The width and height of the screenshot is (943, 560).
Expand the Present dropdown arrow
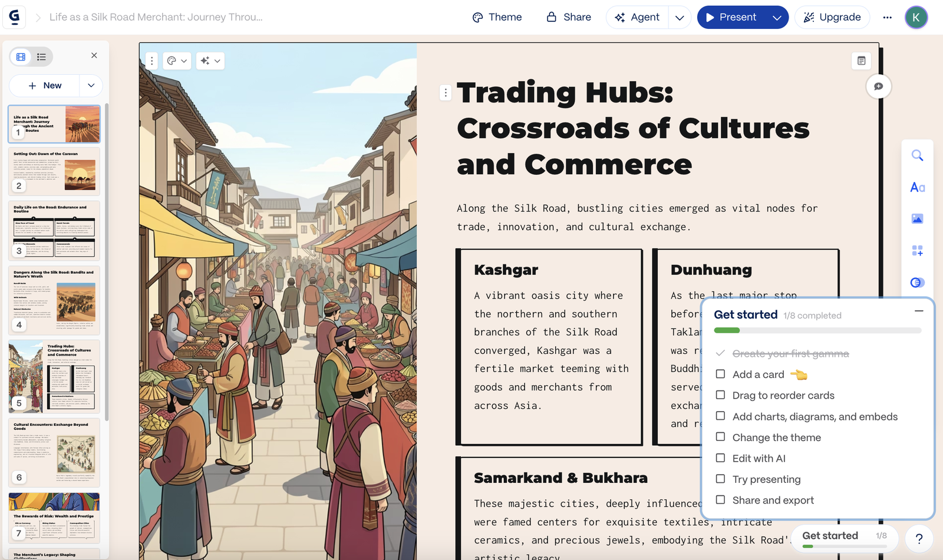[x=777, y=18]
